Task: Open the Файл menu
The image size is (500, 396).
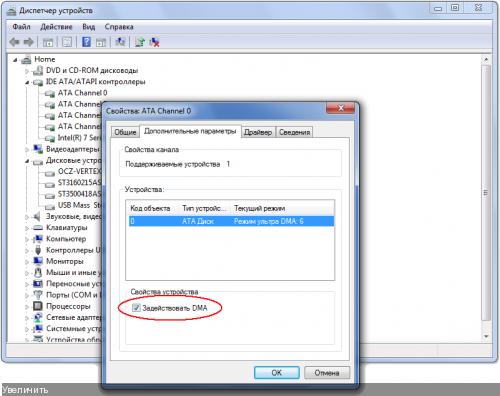Action: coord(21,27)
